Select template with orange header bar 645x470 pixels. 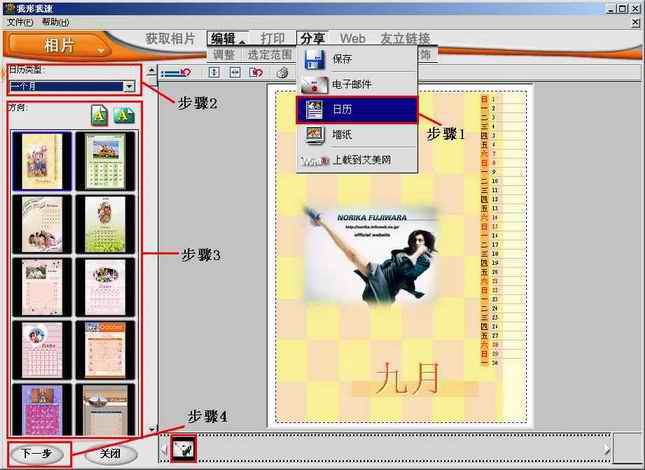(105, 350)
